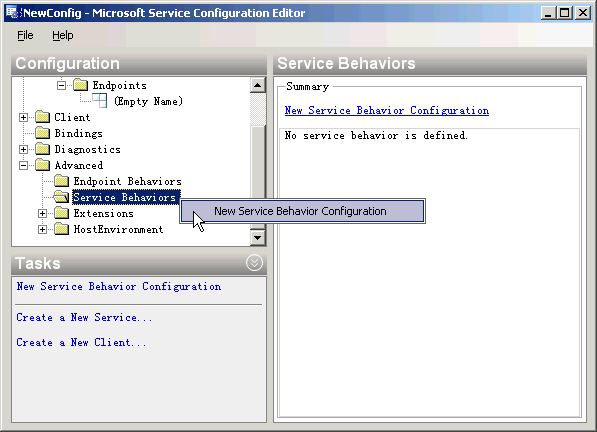Click Create a New Client task link
597x432 pixels.
point(81,342)
